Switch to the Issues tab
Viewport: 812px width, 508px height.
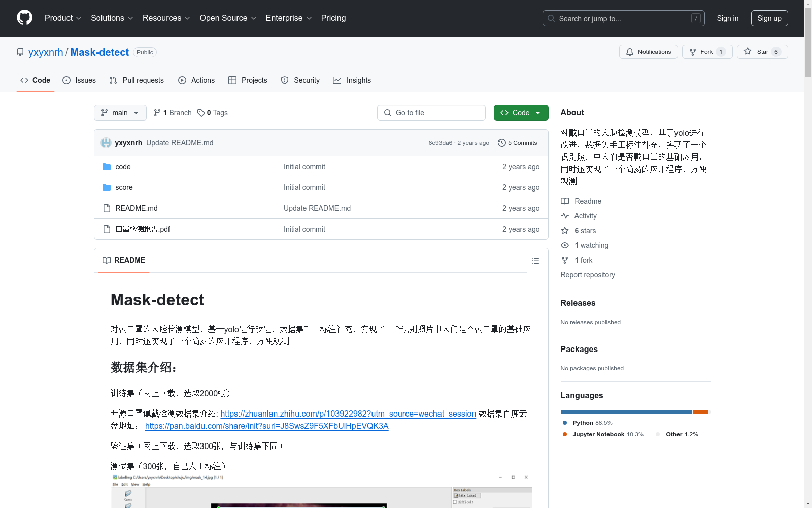[x=79, y=80]
